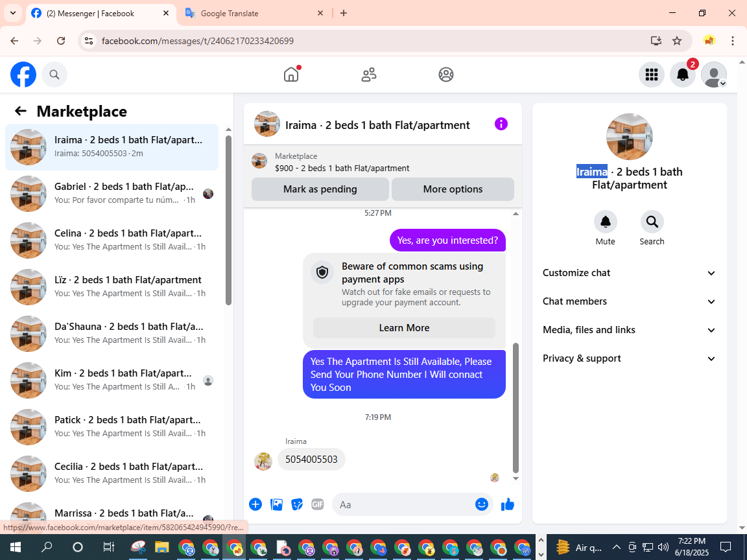Open a new browser tab
This screenshot has height=560, width=747.
coord(344,14)
